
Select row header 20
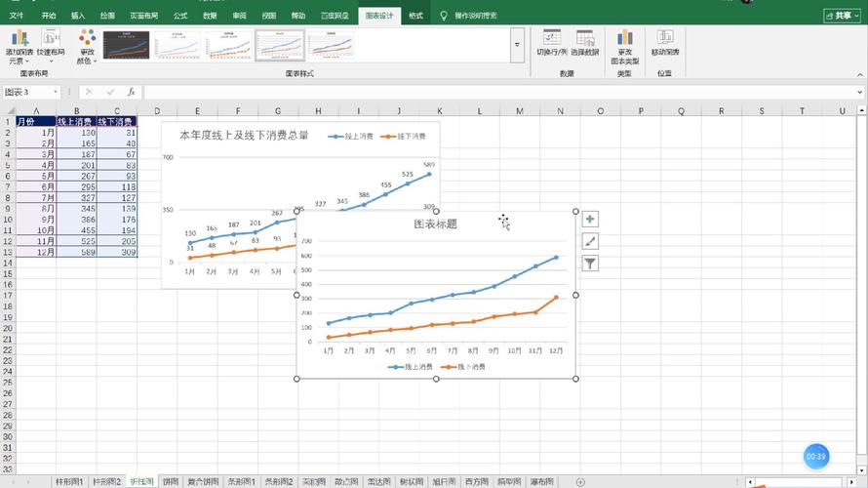click(8, 328)
